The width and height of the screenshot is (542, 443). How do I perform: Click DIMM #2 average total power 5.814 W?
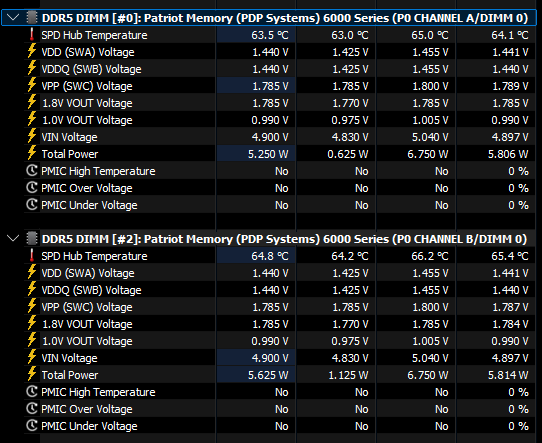coord(508,375)
